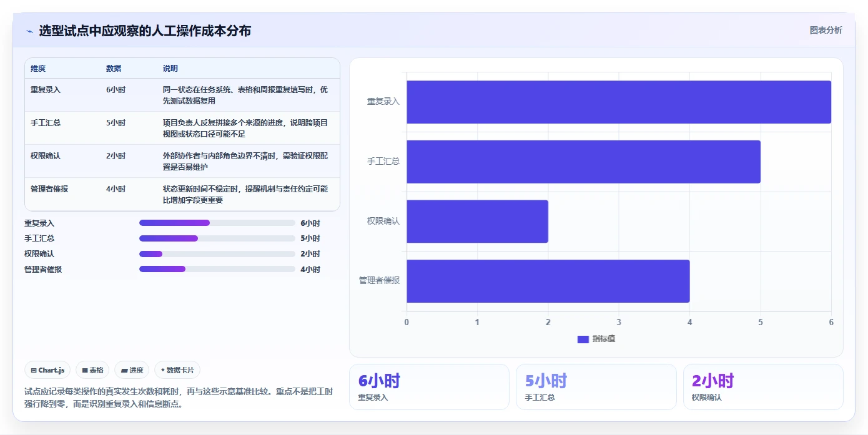Click description starting 同一状态在任务系统
This screenshot has width=868, height=435.
click(245, 95)
